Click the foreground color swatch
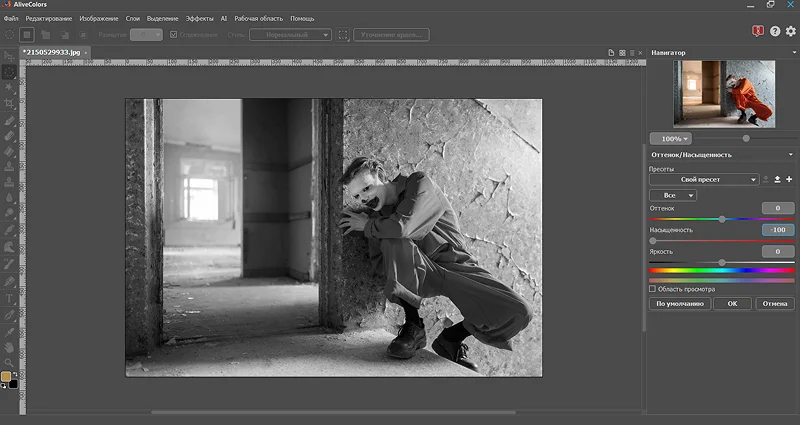The image size is (800, 425). click(x=6, y=377)
